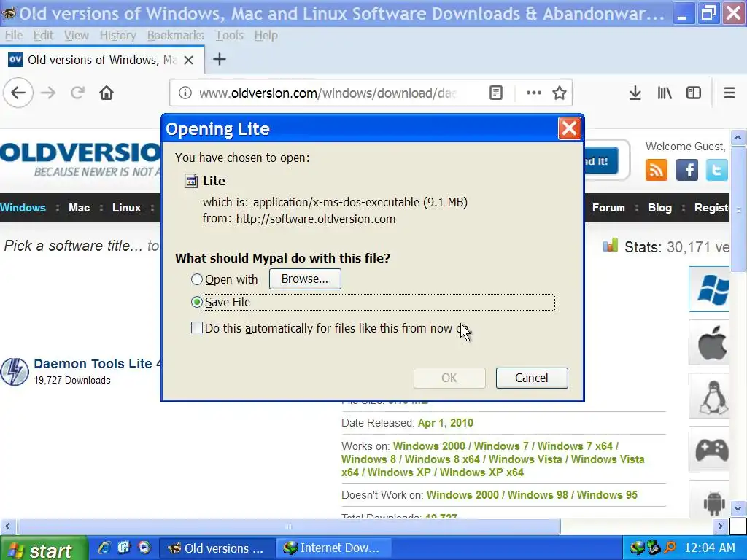
Task: Open the Help menu
Action: (x=266, y=35)
